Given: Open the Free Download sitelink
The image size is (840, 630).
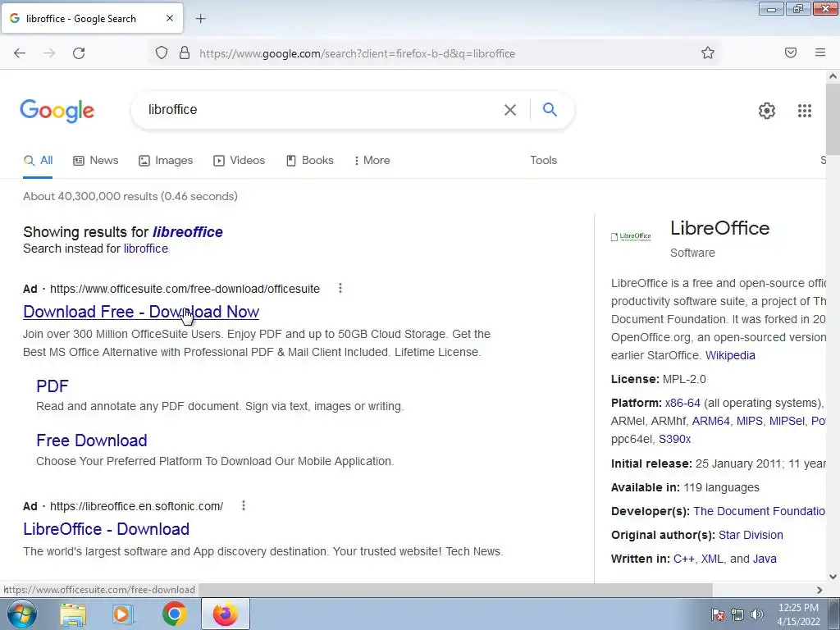Looking at the screenshot, I should 92,441.
